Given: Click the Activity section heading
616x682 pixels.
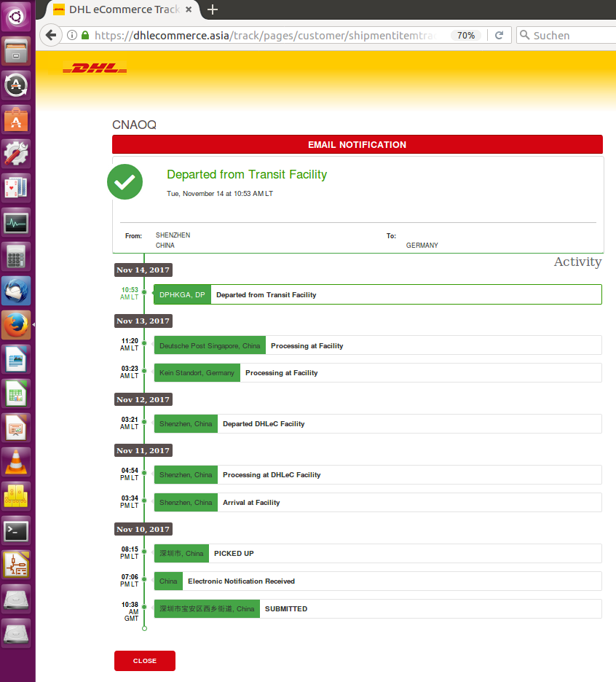Looking at the screenshot, I should [577, 262].
